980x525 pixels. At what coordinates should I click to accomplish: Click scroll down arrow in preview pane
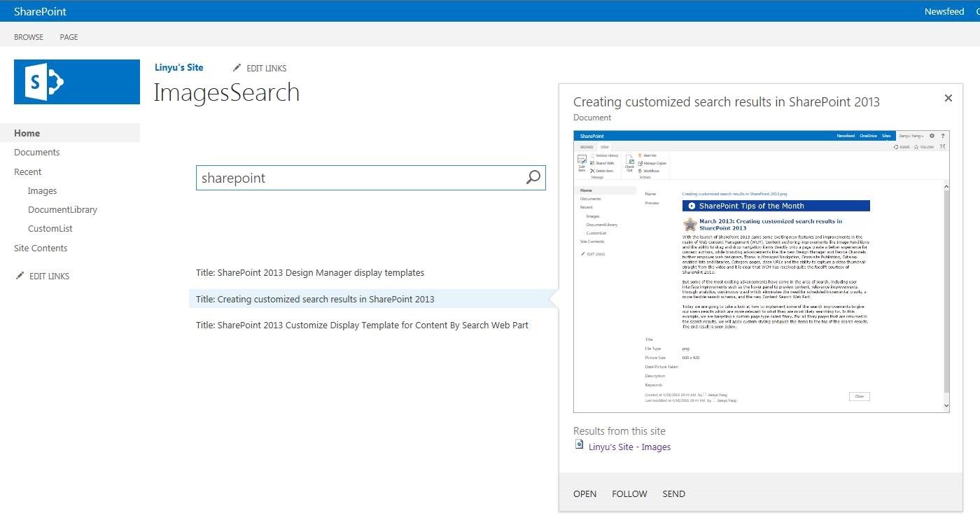[946, 405]
